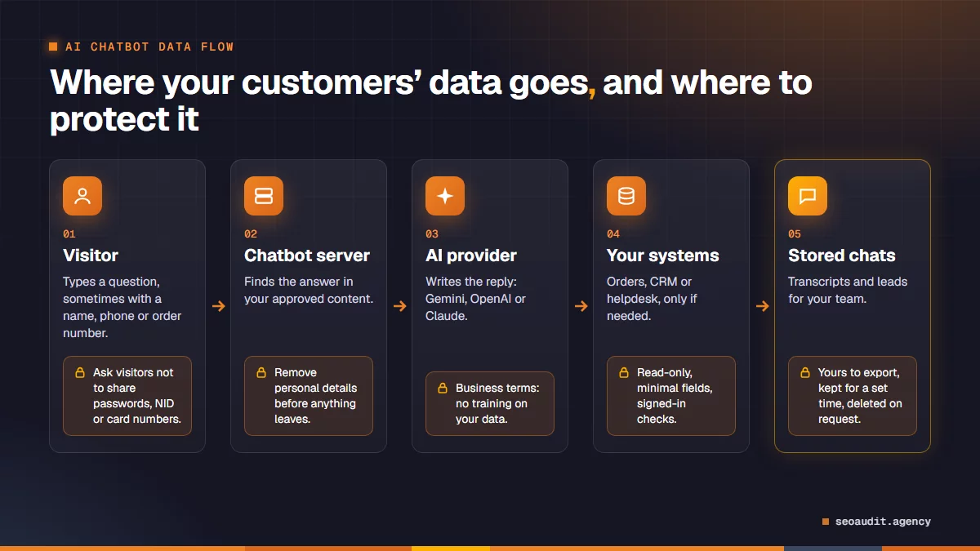Click the 'AI CHATBOT DATA FLOW' label

pos(149,47)
